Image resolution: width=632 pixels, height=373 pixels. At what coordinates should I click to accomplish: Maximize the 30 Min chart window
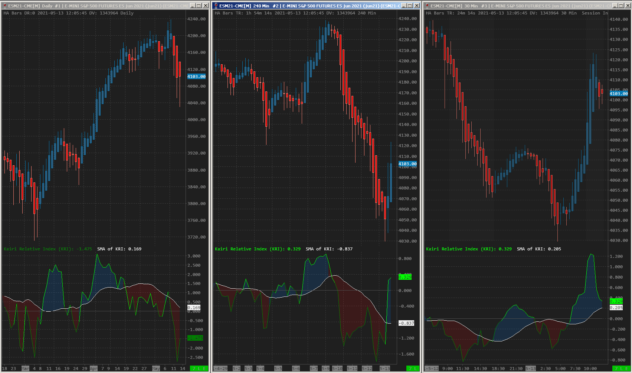[621, 6]
